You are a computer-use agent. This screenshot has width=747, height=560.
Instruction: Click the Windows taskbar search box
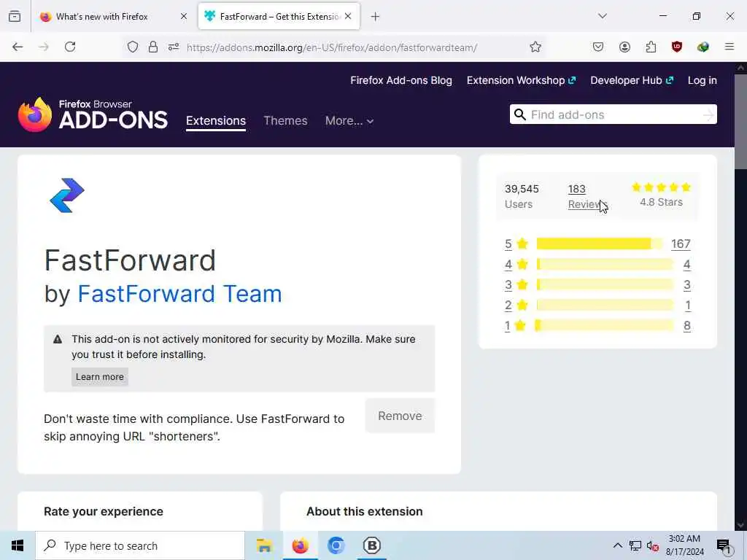[140, 545]
